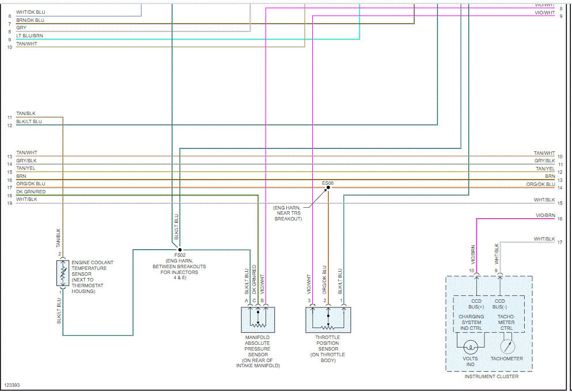Click instrument cluster connector pin 10 label
The width and height of the screenshot is (572, 392).
(472, 271)
